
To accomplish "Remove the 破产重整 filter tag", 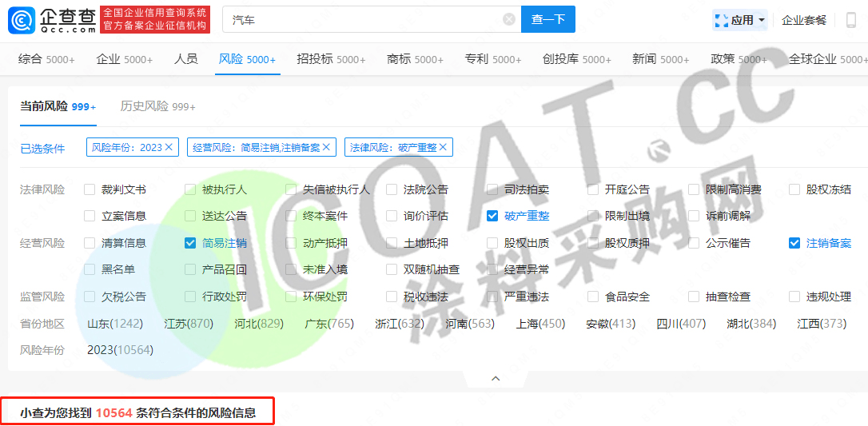I will click(442, 147).
